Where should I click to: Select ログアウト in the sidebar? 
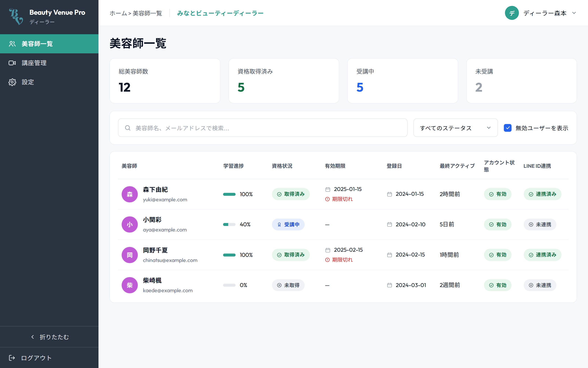[49, 358]
